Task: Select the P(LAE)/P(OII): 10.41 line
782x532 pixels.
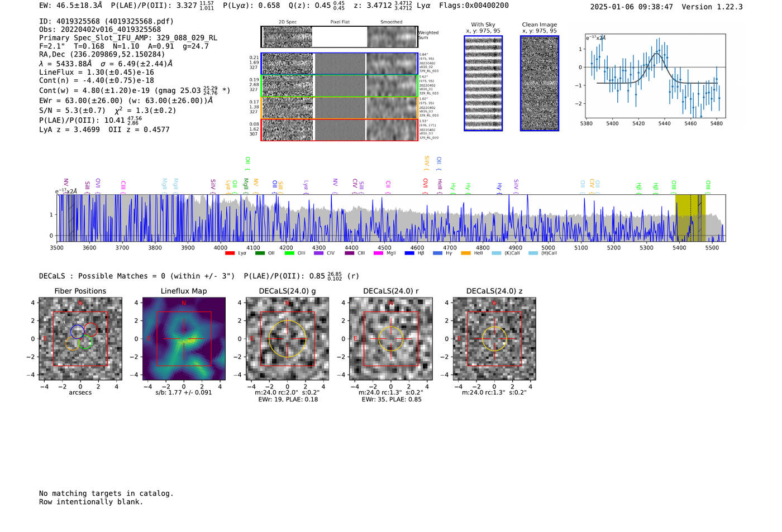Action: pos(90,120)
